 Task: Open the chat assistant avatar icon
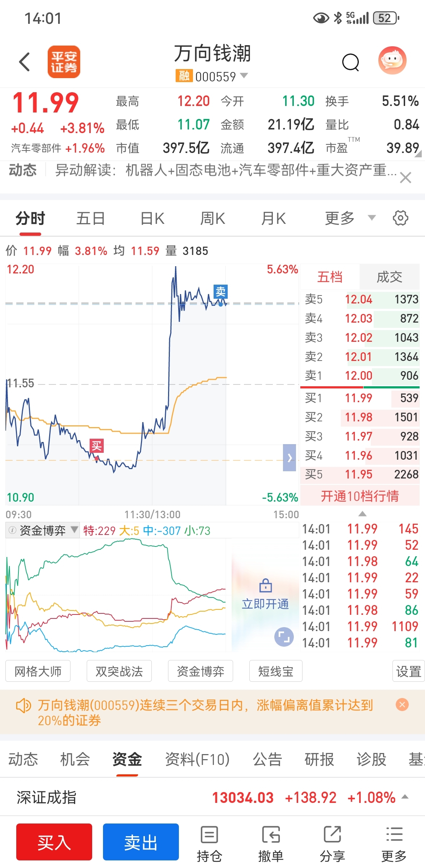click(392, 60)
